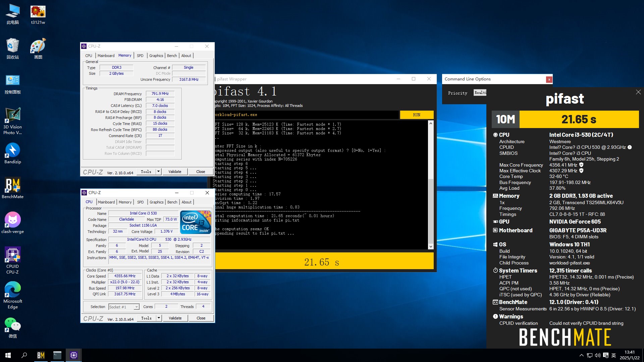644x362 pixels.
Task: Click Validate in upper CPU-Z window
Action: coord(175,172)
